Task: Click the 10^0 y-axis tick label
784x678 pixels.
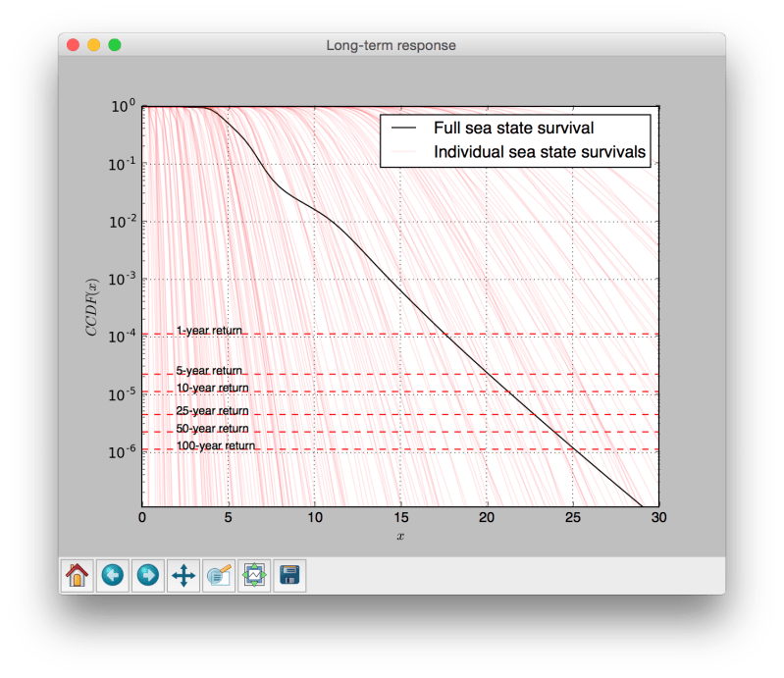Action: [123, 106]
